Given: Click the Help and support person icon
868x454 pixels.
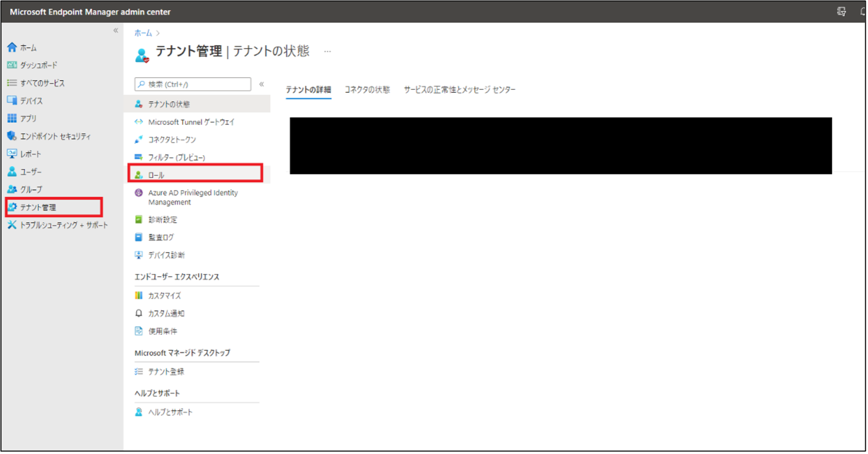Looking at the screenshot, I should coord(139,412).
